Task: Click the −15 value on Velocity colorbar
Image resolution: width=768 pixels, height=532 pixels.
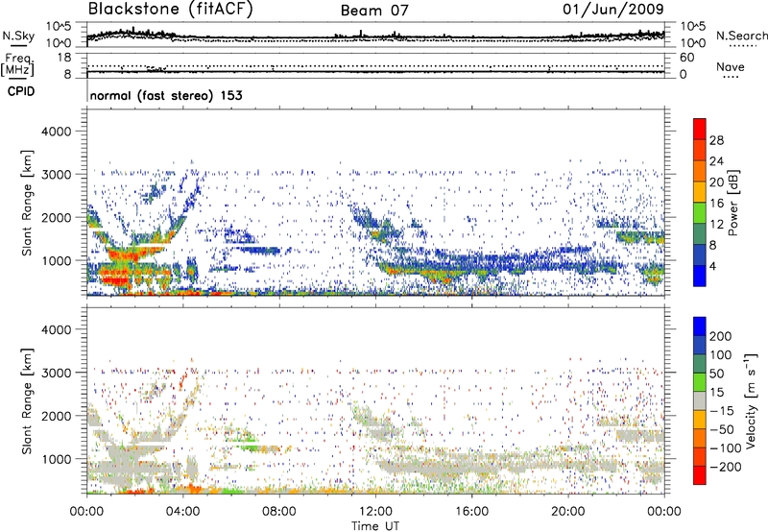Action: [x=722, y=411]
